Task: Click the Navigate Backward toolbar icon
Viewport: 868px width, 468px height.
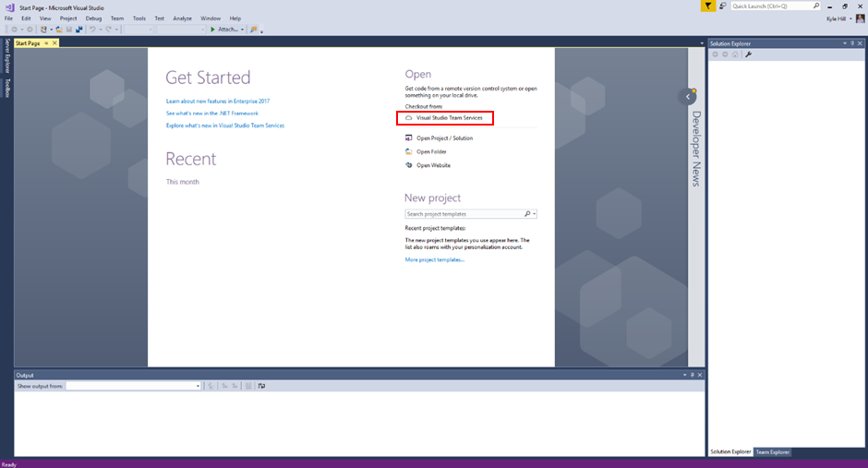Action: coord(15,30)
